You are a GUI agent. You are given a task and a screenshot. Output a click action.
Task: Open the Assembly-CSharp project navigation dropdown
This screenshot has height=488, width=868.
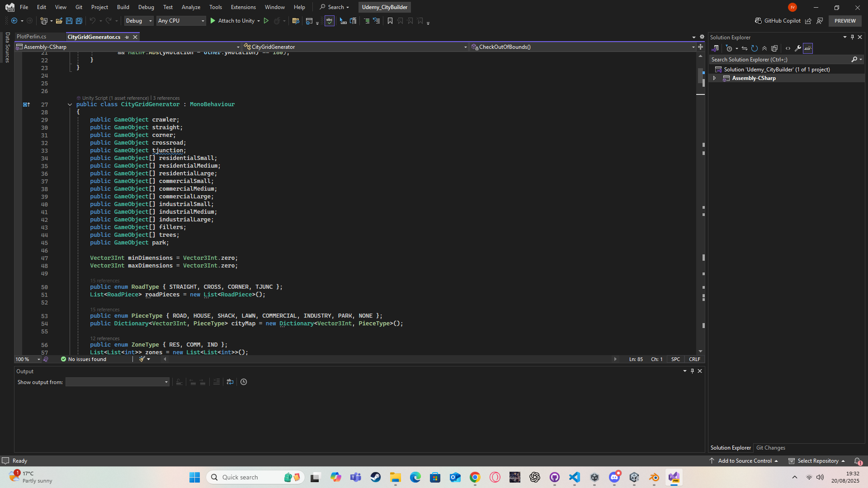[128, 47]
